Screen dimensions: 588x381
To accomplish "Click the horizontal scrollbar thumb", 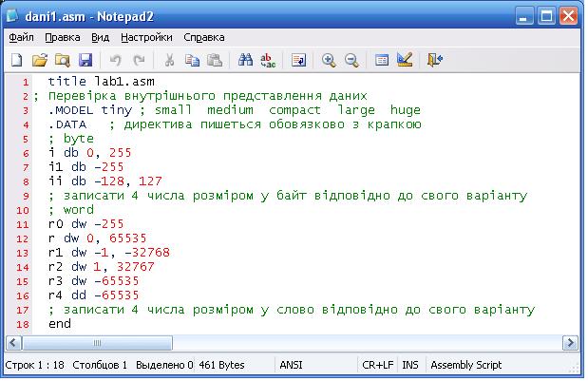I will coord(97,342).
